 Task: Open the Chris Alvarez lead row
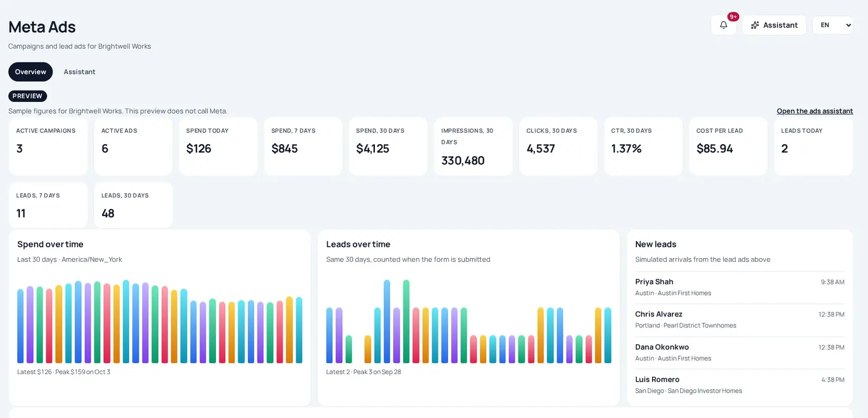tap(740, 320)
